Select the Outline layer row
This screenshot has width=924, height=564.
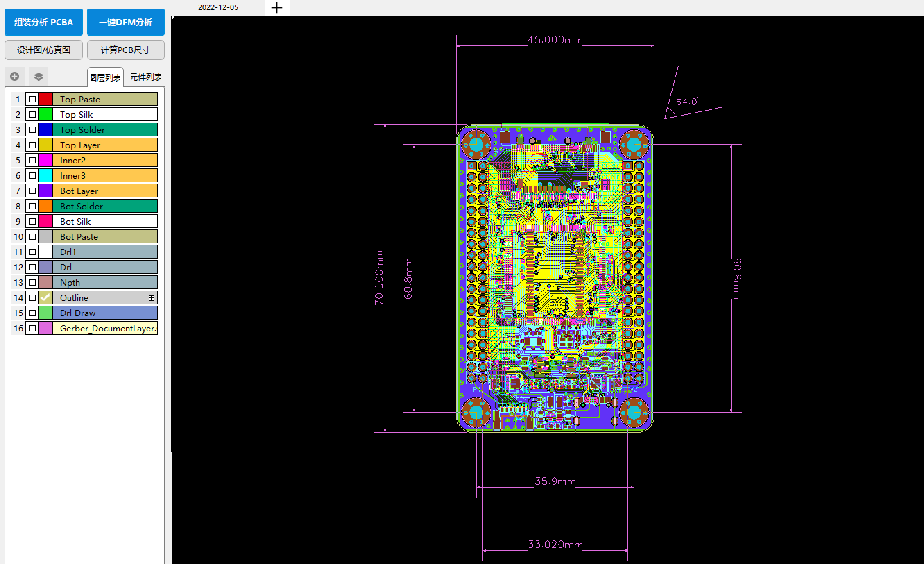pyautogui.click(x=94, y=297)
